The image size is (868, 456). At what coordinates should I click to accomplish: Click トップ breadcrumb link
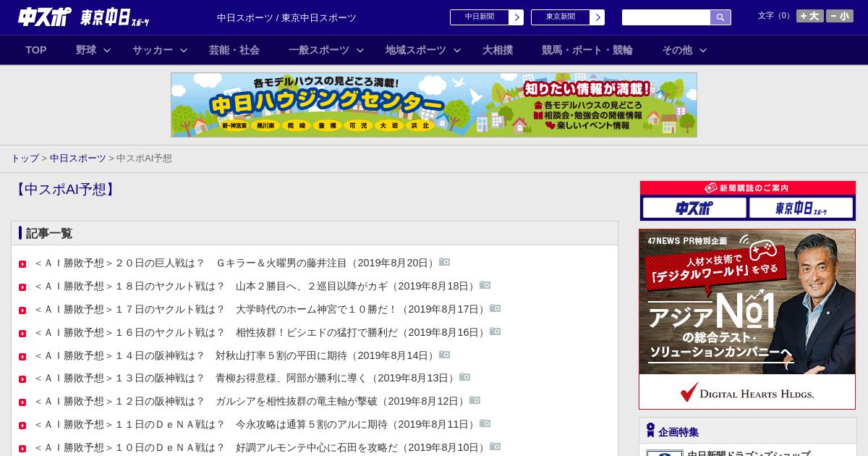[25, 158]
